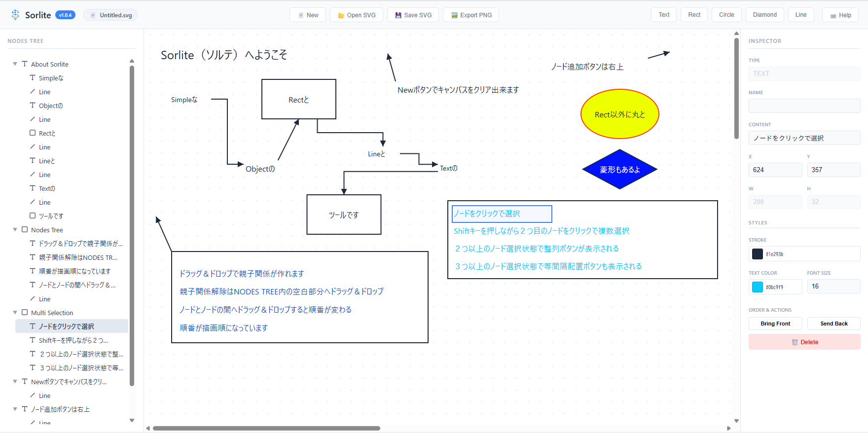Open Help from the top bar
This screenshot has height=433, width=868.
click(x=840, y=15)
